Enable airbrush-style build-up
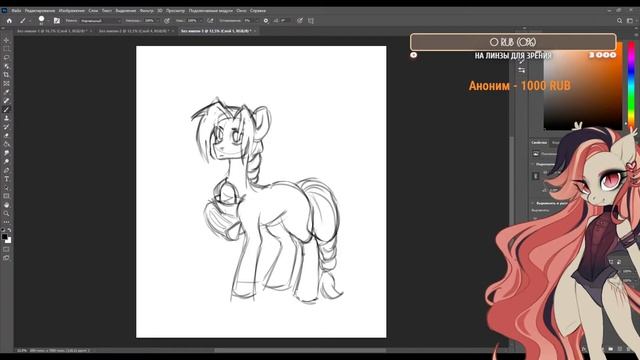The width and height of the screenshot is (640, 360). tap(210, 20)
